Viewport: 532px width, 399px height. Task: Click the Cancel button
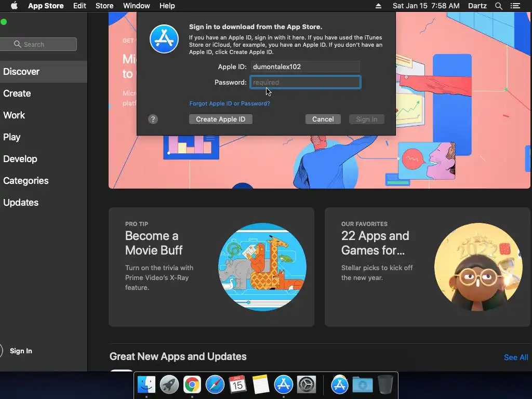pyautogui.click(x=323, y=119)
